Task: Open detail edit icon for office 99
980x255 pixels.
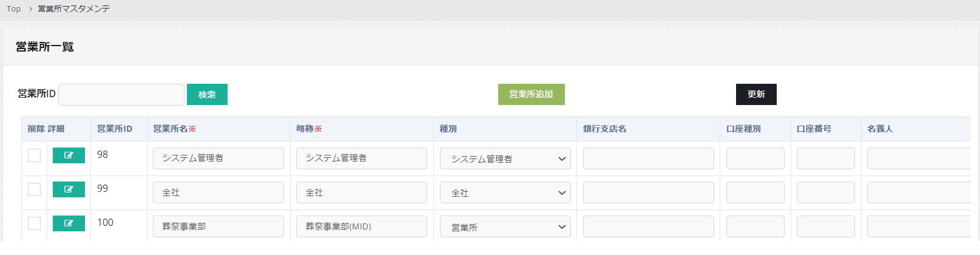Action: [69, 189]
